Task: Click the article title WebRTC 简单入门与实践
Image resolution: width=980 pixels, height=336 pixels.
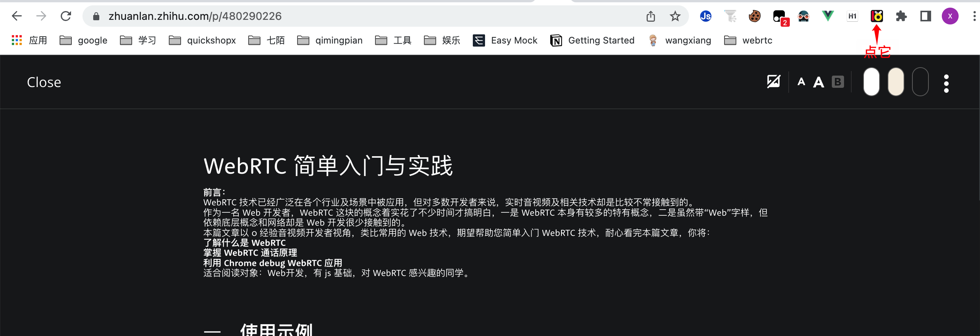Action: tap(328, 166)
